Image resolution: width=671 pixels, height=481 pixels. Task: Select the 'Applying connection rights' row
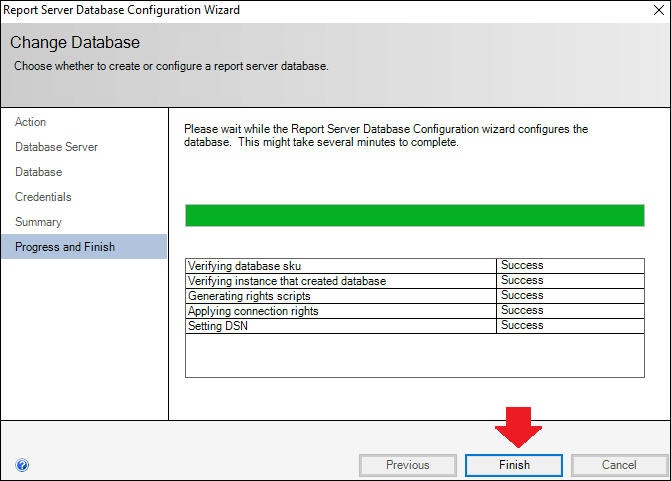(x=415, y=311)
